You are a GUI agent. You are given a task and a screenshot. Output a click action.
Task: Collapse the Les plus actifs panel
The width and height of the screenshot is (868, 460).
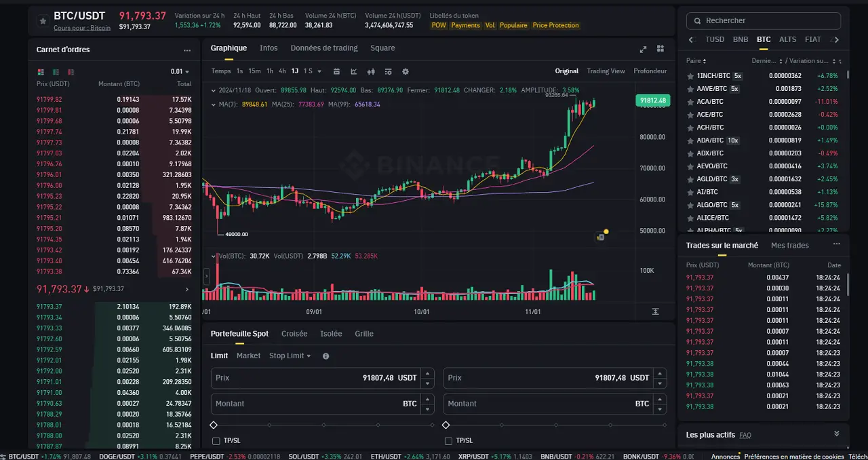point(836,434)
